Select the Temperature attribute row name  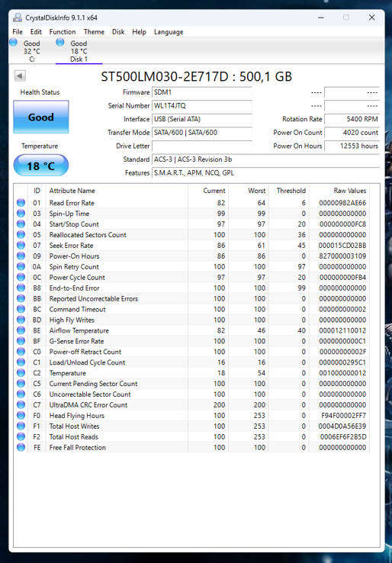(67, 373)
